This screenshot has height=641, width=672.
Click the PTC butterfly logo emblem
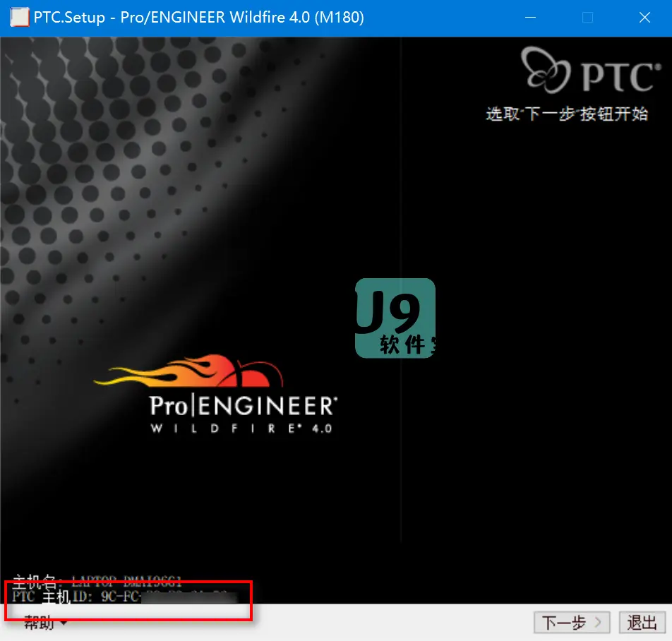coord(546,71)
